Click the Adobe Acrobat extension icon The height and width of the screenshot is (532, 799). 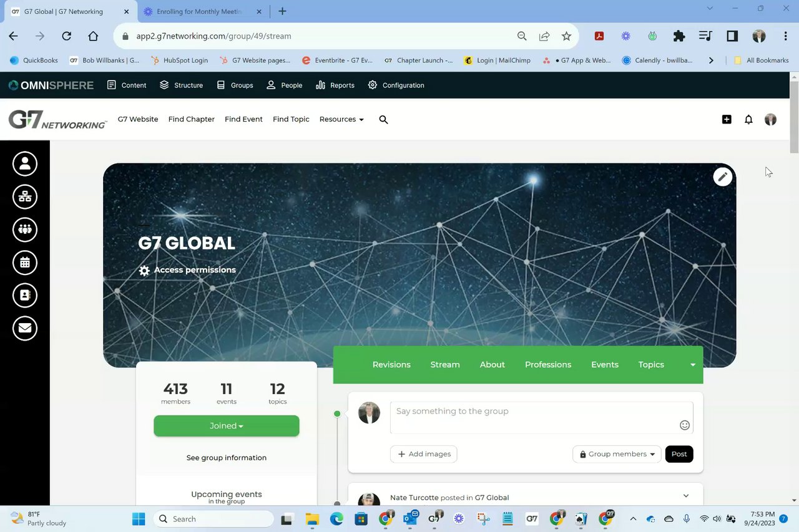pos(599,36)
